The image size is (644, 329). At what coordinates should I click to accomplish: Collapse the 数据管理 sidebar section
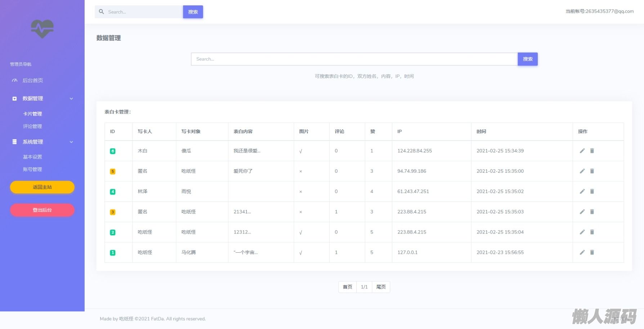click(x=71, y=99)
